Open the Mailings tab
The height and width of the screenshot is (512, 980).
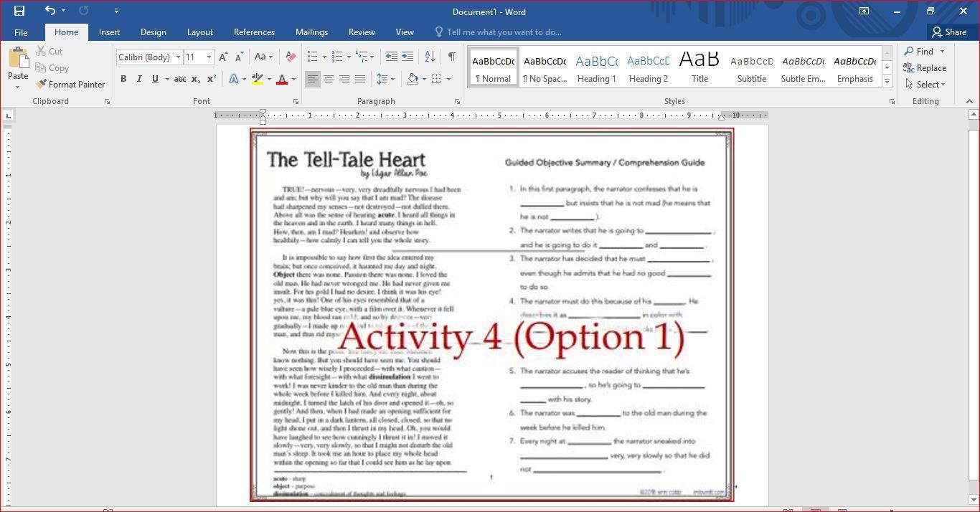[x=311, y=32]
